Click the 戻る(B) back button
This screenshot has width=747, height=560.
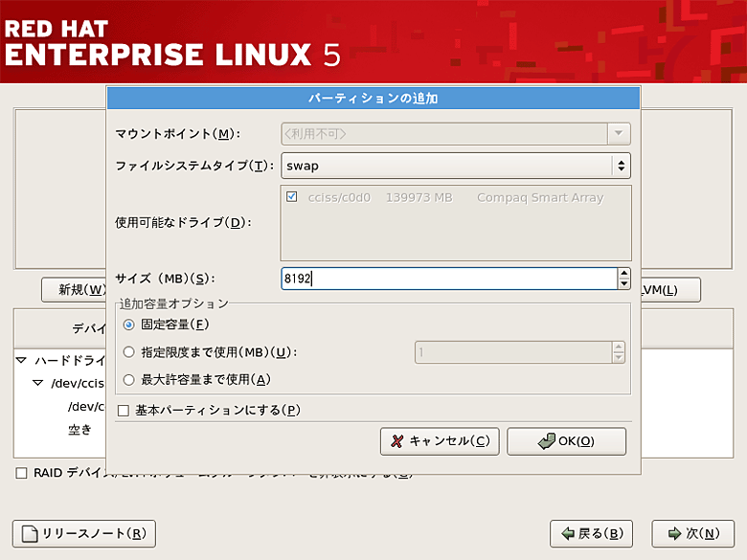591,534
